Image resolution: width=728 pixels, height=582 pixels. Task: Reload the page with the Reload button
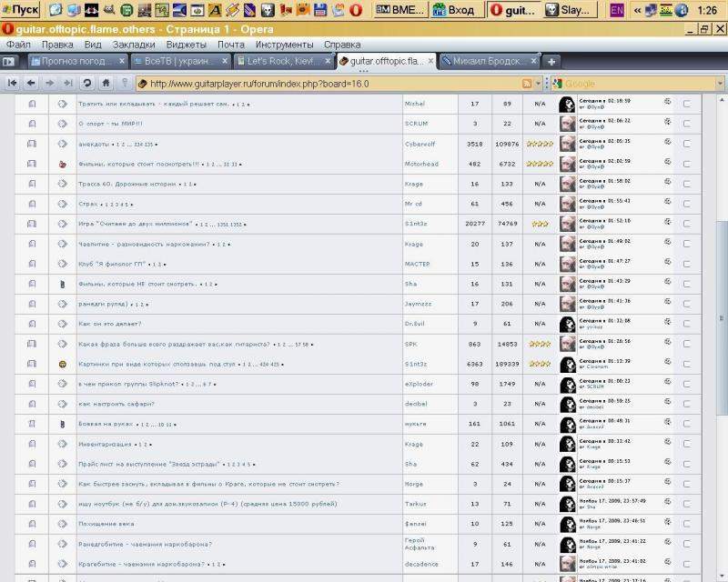pyautogui.click(x=86, y=83)
